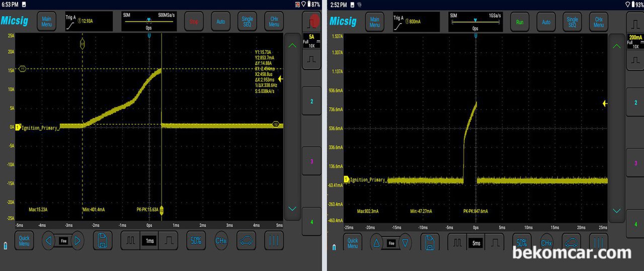Save waveform with floppy icon, left scope
Image resolution: width=644 pixels, height=271 pixels.
(103, 240)
